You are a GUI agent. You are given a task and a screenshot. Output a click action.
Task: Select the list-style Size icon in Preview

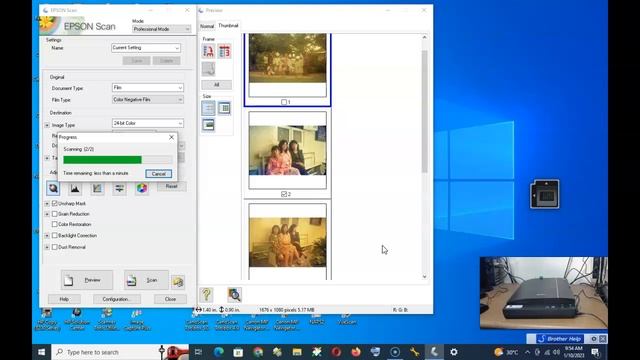[x=208, y=108]
